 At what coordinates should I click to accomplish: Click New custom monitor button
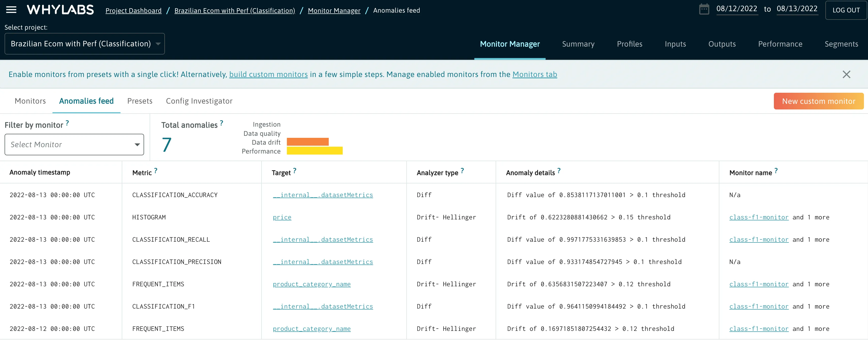click(818, 101)
